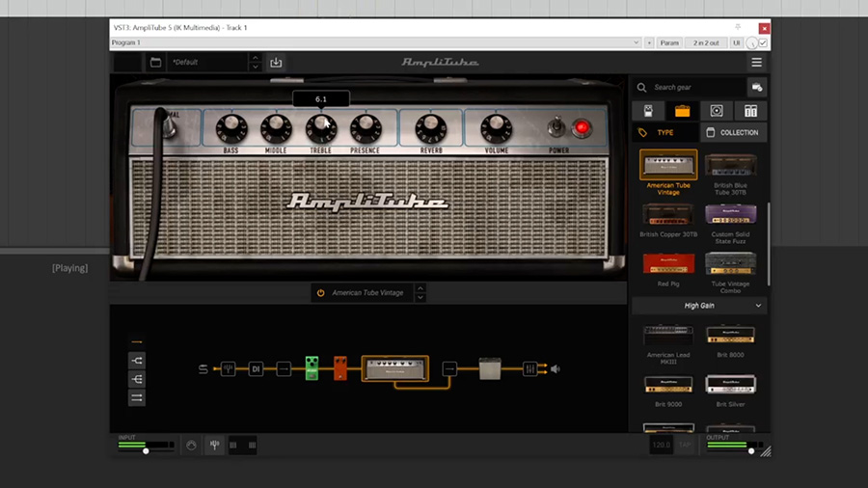Switch to the TYPE filter tab

[665, 133]
